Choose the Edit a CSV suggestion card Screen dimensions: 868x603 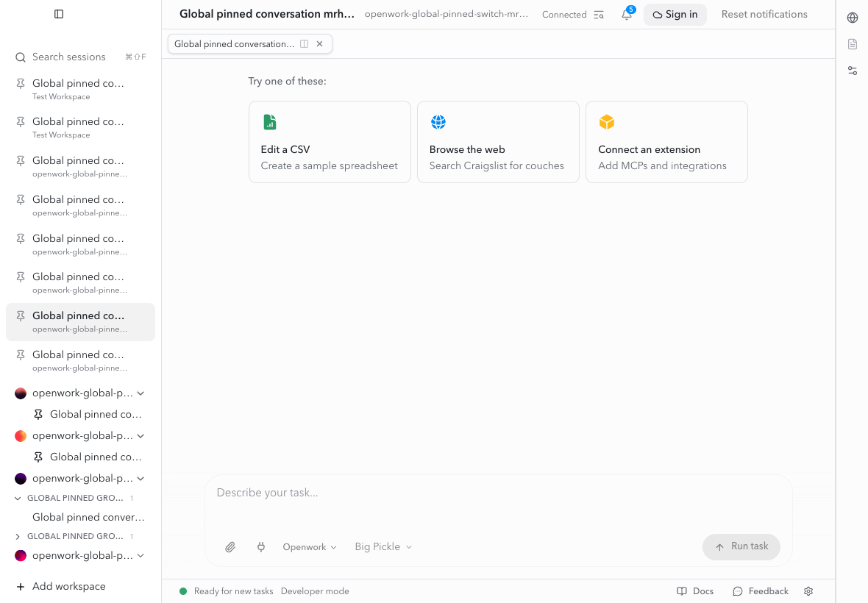click(330, 142)
